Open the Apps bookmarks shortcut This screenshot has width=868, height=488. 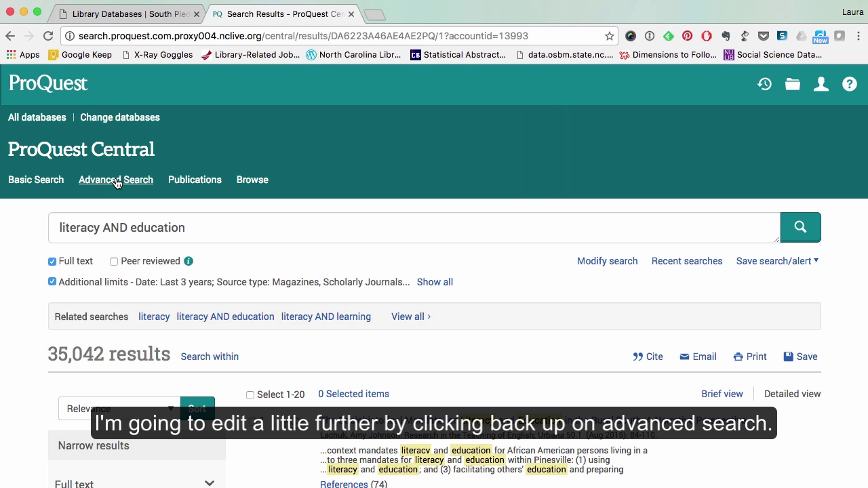click(23, 55)
